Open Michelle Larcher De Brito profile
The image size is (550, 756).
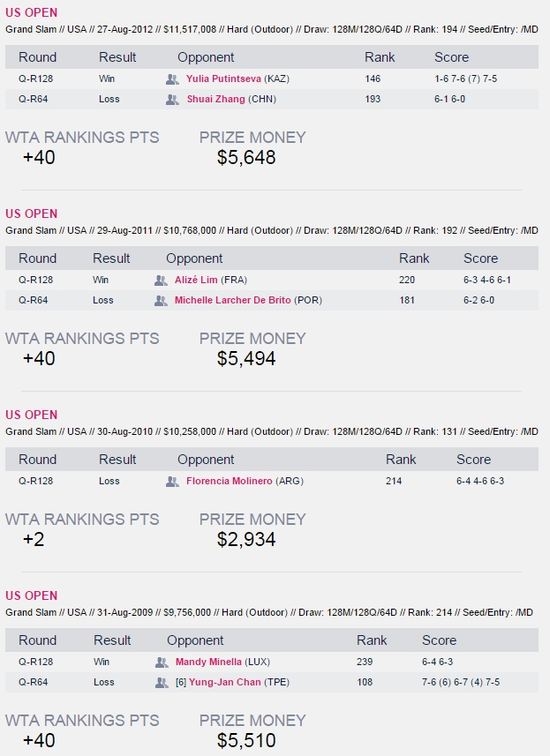pos(232,300)
